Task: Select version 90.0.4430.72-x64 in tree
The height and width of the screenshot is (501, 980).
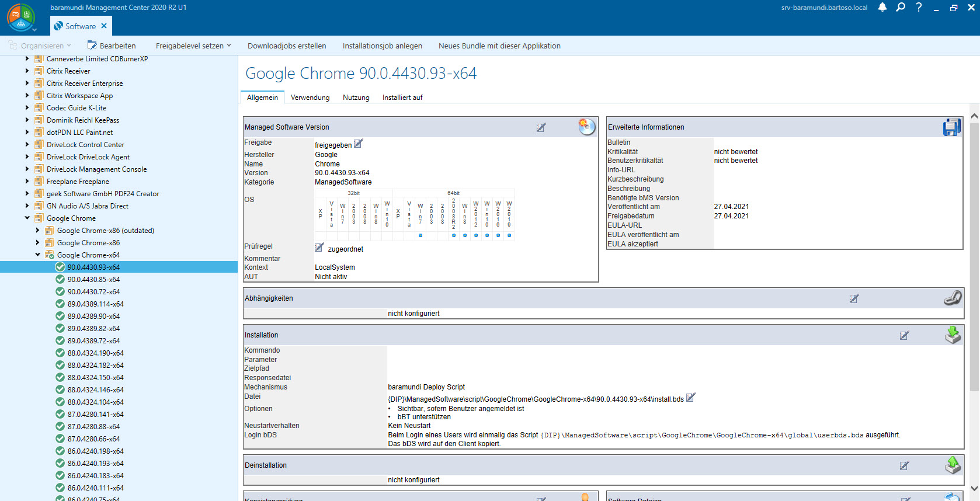Action: [x=93, y=291]
